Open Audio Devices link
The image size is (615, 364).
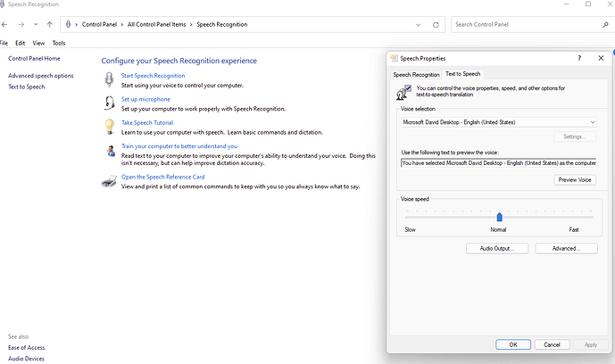click(26, 359)
